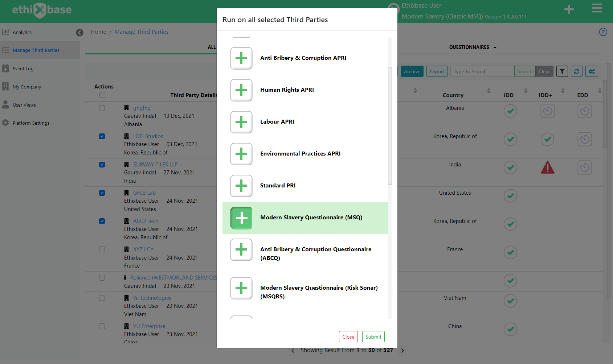Open the QUESTIONNAIRES dropdown
Screen dimensions: 613x364
[x=472, y=47]
